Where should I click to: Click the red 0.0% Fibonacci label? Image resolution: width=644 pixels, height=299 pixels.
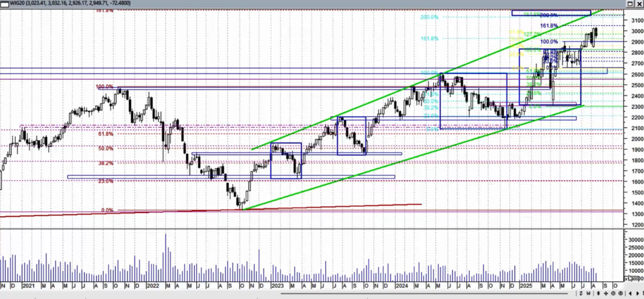(108, 210)
